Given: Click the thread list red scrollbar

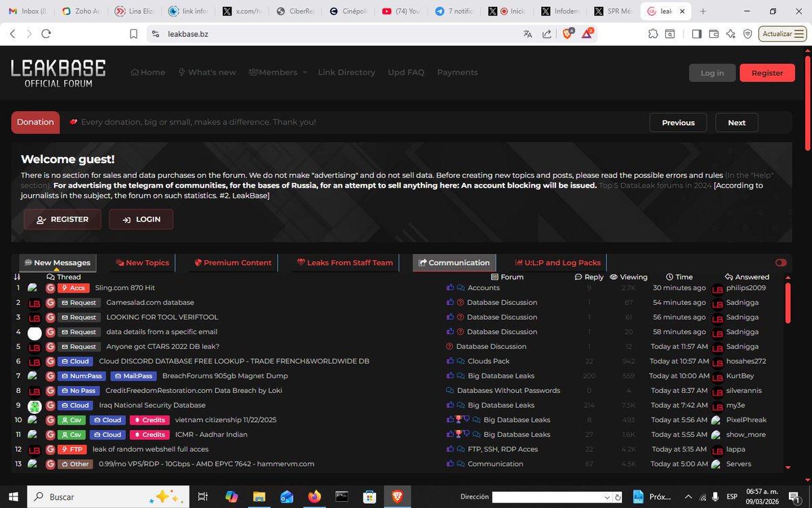Looking at the screenshot, I should (788, 303).
